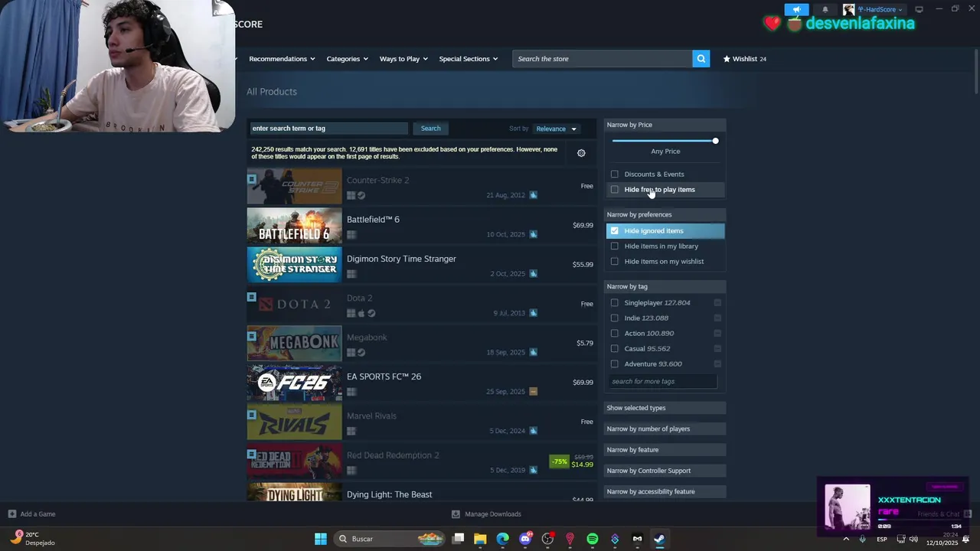
Task: Click the Add a Game plus icon
Action: point(11,514)
